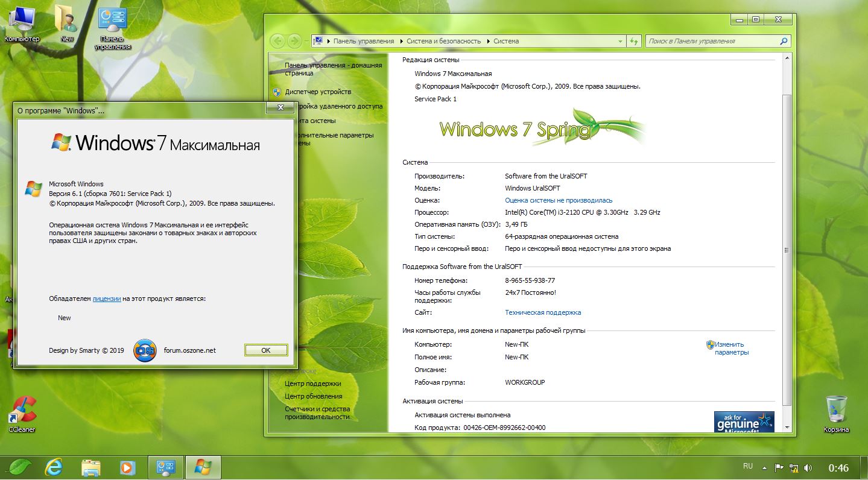Click the 3,49 ГБ memory value
This screenshot has height=480, width=868.
518,224
